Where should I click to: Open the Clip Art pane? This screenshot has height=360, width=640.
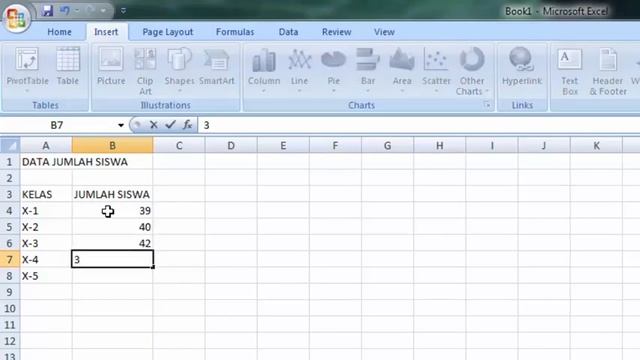145,71
